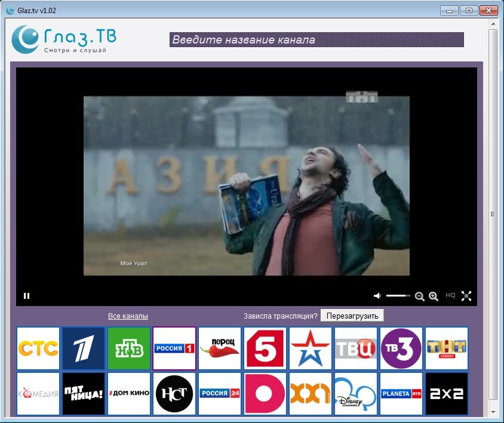
Task: Toggle HQ video quality
Action: 450,295
